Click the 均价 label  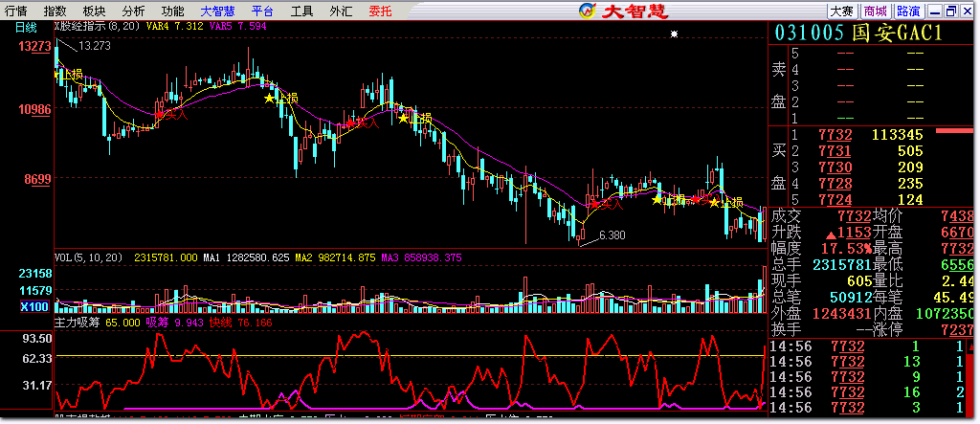point(887,215)
